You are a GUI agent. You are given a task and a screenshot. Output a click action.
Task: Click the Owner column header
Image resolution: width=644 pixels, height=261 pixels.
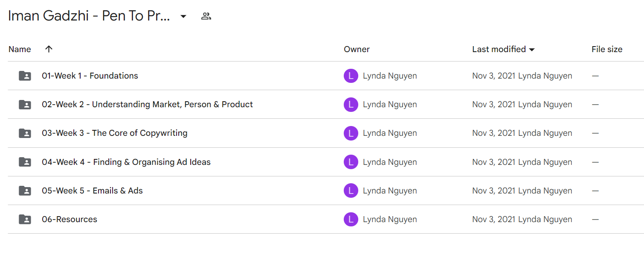357,49
